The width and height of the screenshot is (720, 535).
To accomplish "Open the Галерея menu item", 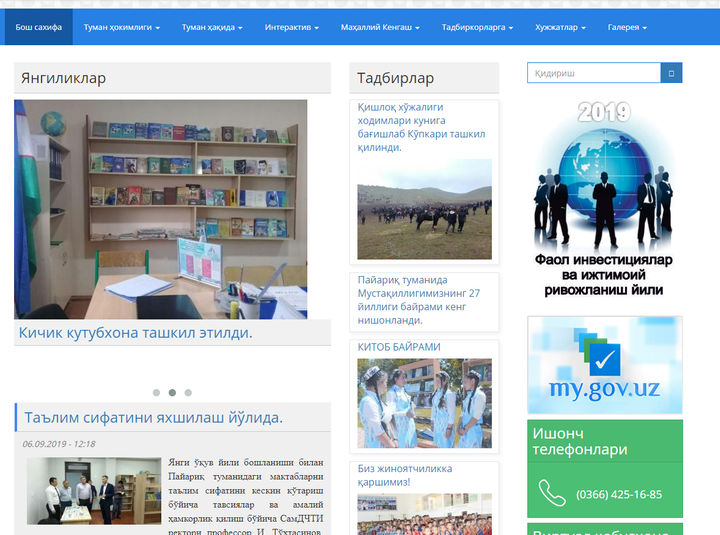I will click(627, 28).
